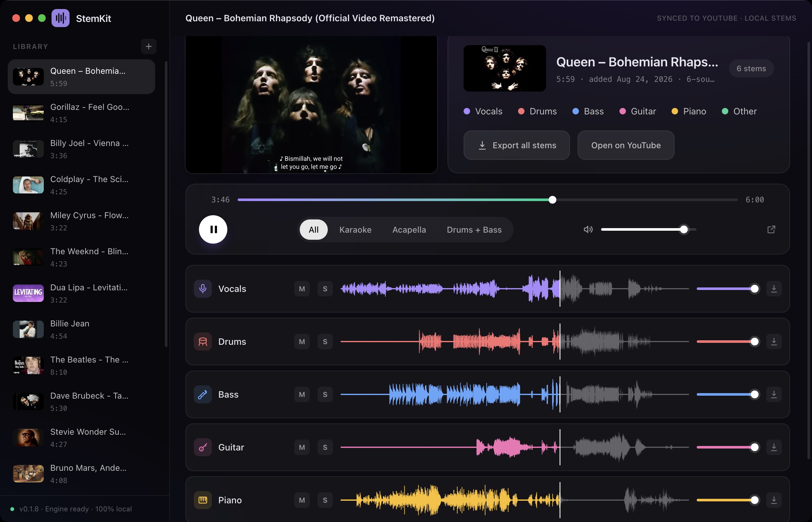The width and height of the screenshot is (812, 522).
Task: Open Stevie Wonder track in library
Action: (81, 438)
